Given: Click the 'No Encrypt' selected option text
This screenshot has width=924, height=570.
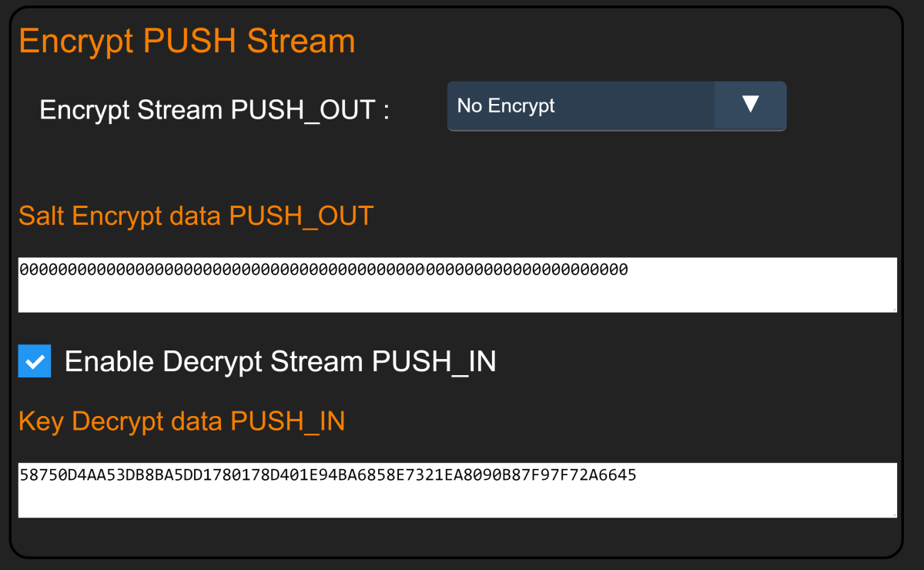Looking at the screenshot, I should (506, 106).
